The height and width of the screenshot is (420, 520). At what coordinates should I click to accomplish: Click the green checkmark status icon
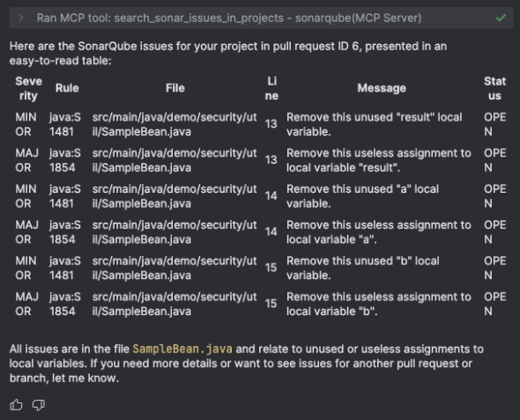click(x=501, y=18)
